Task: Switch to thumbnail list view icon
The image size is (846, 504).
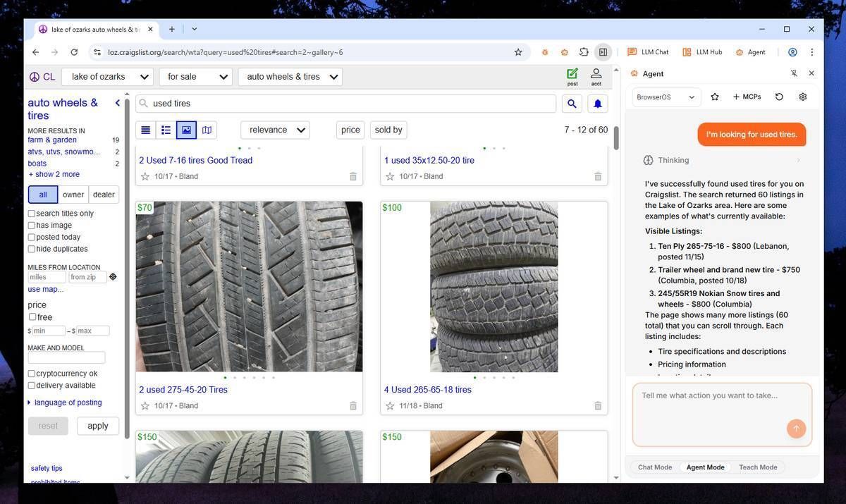Action: click(x=166, y=130)
